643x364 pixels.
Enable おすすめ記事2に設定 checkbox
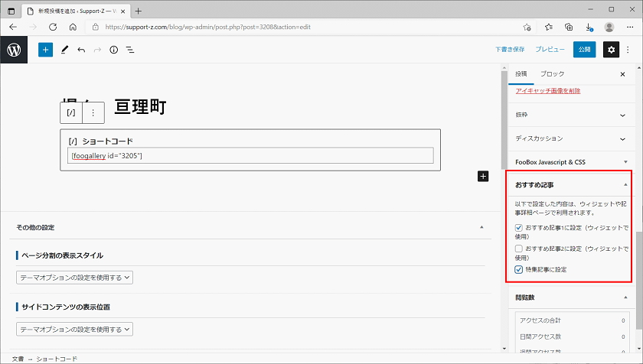pos(519,249)
